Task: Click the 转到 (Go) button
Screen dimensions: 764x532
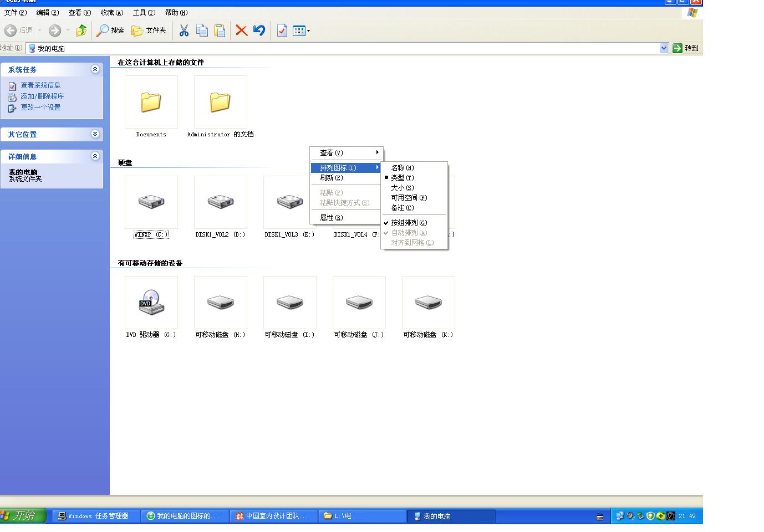Action: point(686,48)
